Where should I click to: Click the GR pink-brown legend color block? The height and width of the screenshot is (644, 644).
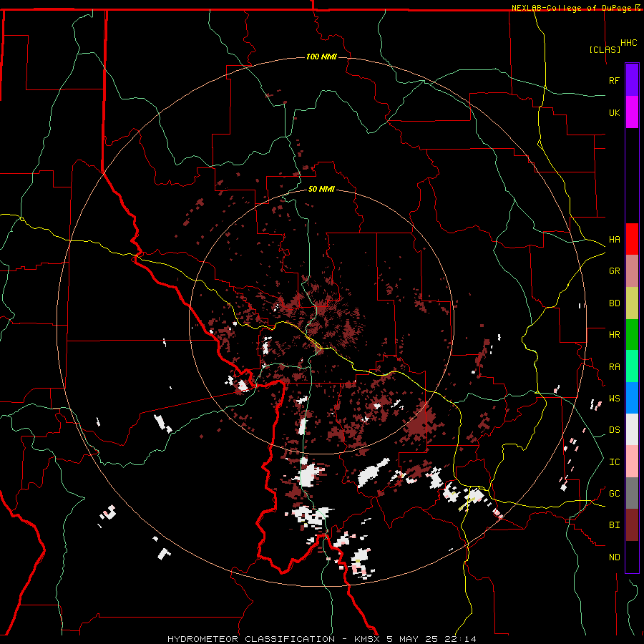tap(632, 271)
